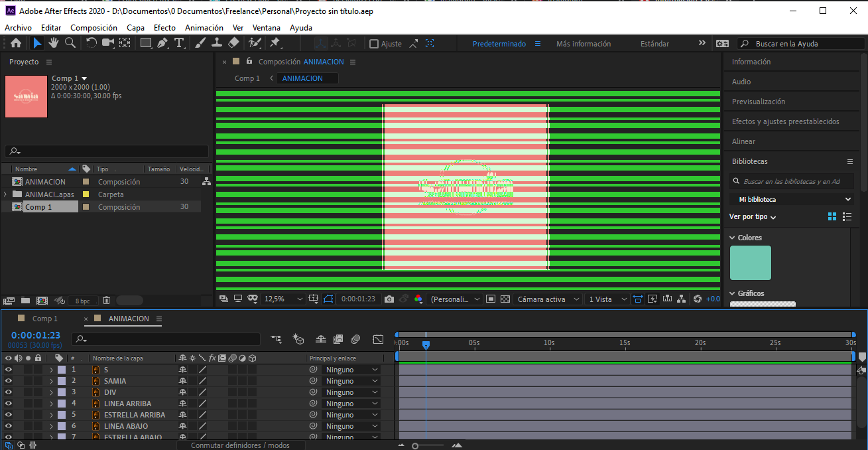The width and height of the screenshot is (868, 450).
Task: Select the Rotate tool
Action: 90,44
